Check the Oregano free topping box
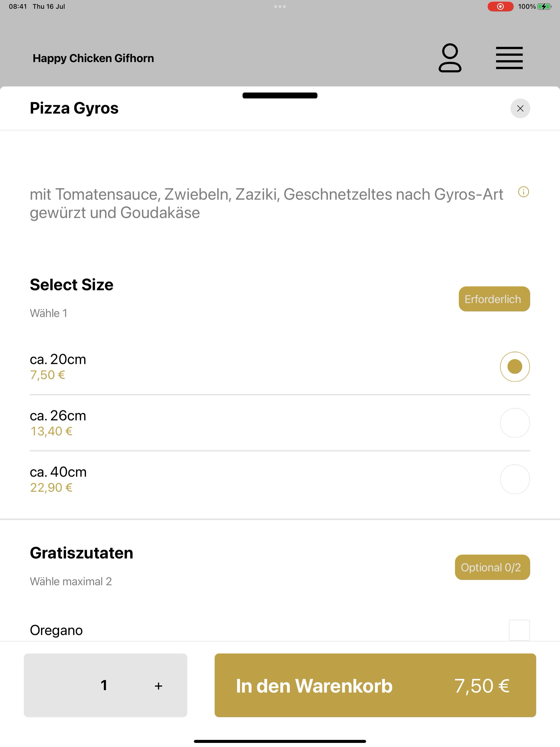This screenshot has height=747, width=560. (519, 630)
